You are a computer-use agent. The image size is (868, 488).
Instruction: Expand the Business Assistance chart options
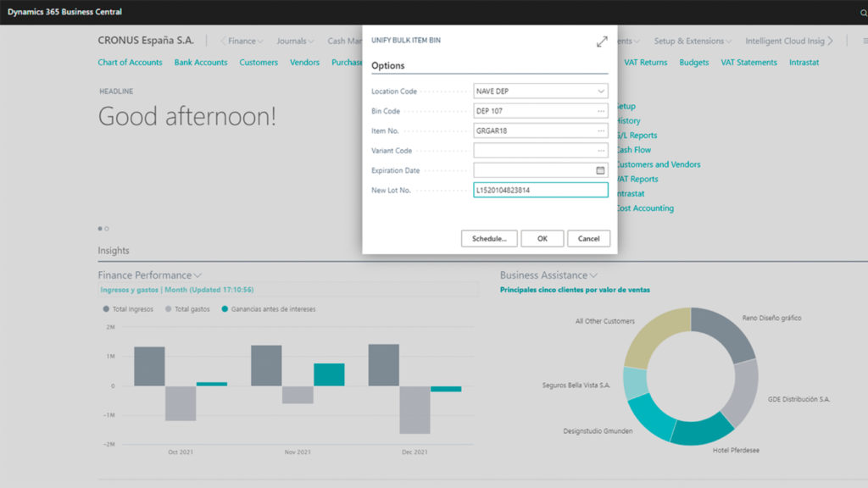[593, 275]
